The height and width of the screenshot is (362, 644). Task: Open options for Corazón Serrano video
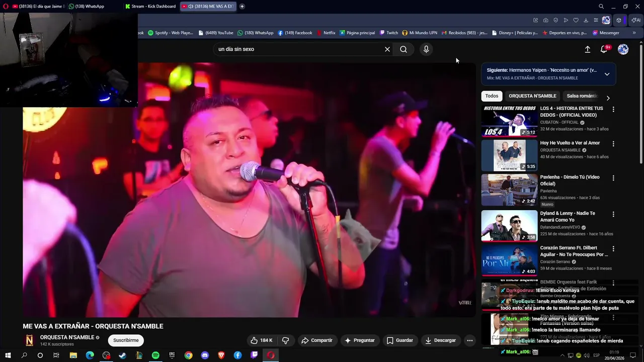(613, 249)
